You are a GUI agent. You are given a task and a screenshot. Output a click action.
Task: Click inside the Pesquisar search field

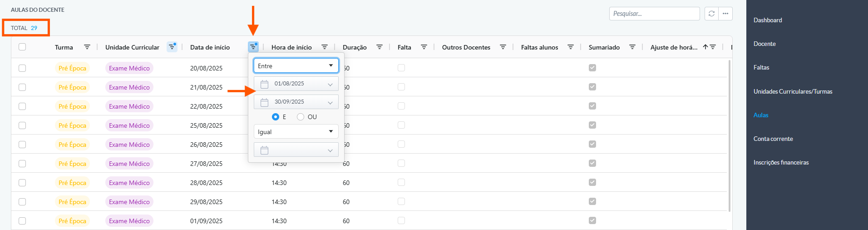pyautogui.click(x=654, y=14)
